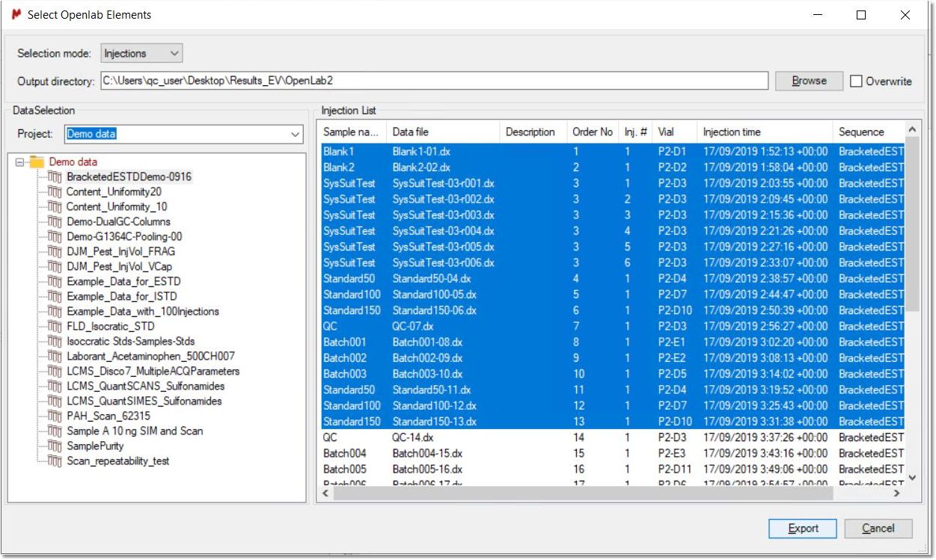Click the Demo data folder icon
The width and height of the screenshot is (936, 560).
coord(37,162)
